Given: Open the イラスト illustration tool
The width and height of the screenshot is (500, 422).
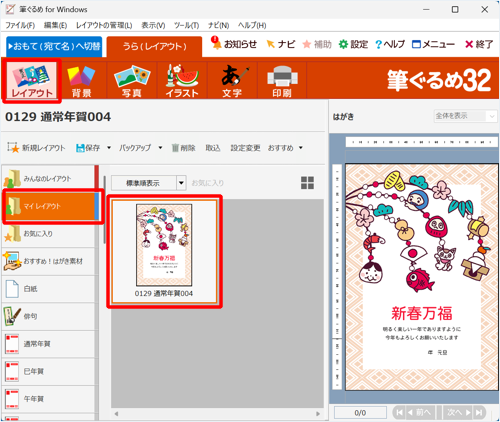Looking at the screenshot, I should coord(182,81).
